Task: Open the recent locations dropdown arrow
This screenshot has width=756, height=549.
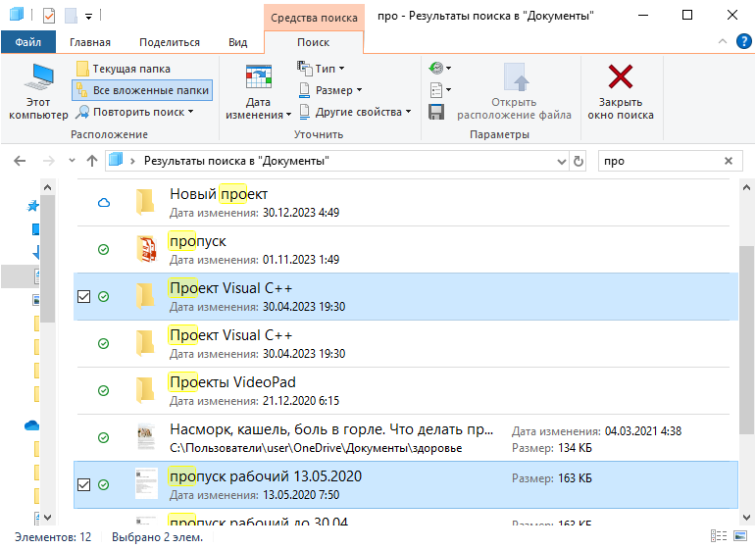Action: point(72,161)
